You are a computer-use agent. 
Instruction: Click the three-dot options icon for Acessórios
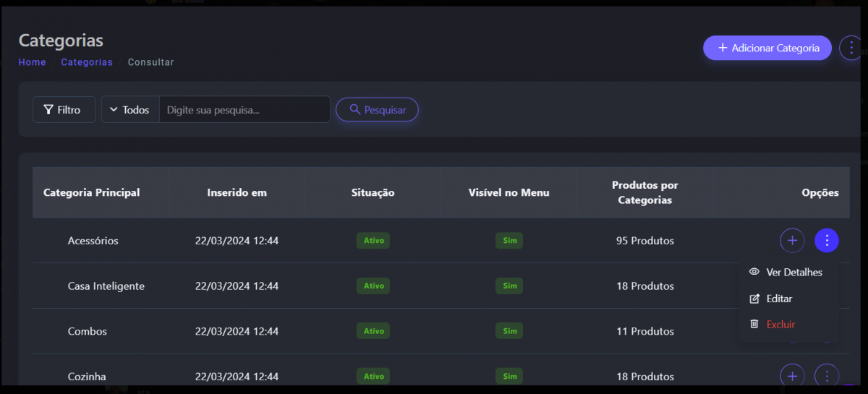[x=826, y=241]
